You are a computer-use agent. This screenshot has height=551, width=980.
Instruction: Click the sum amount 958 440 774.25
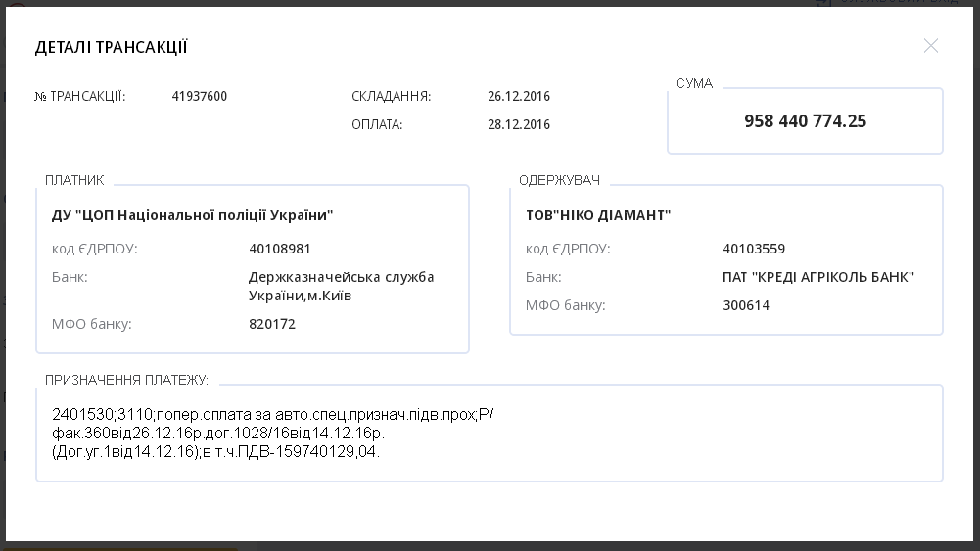pos(805,121)
